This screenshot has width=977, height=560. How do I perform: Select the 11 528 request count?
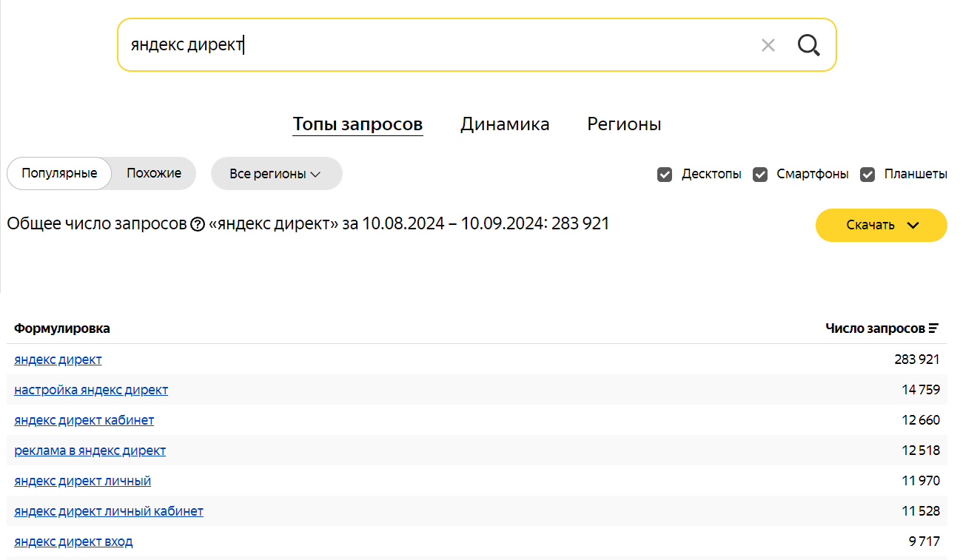(921, 511)
